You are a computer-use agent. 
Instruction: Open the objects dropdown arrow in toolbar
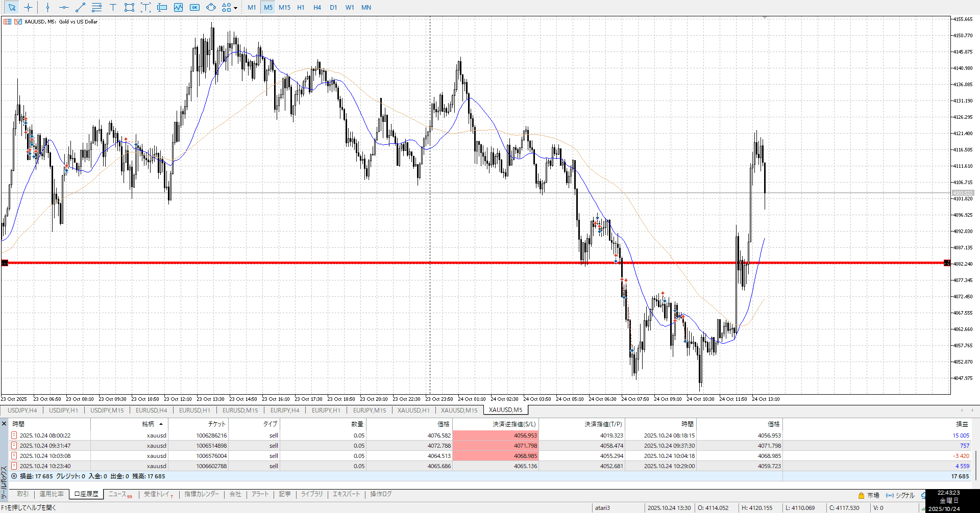[x=235, y=8]
